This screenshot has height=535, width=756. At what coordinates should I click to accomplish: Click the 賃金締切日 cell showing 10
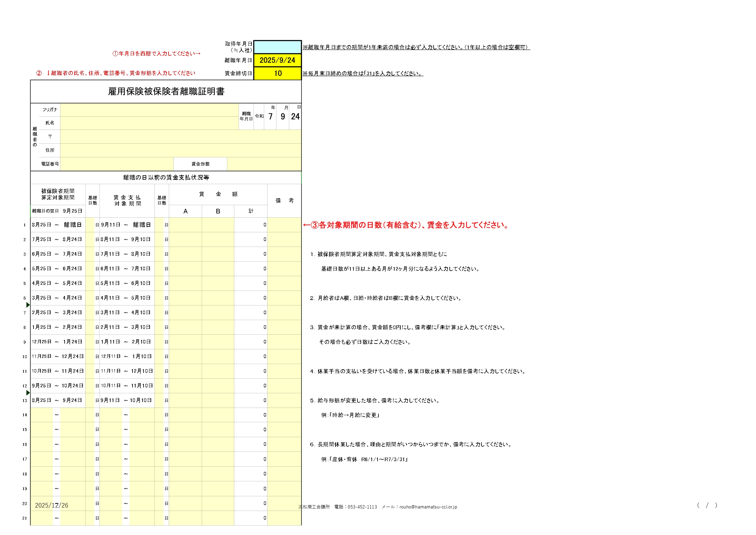(x=277, y=73)
